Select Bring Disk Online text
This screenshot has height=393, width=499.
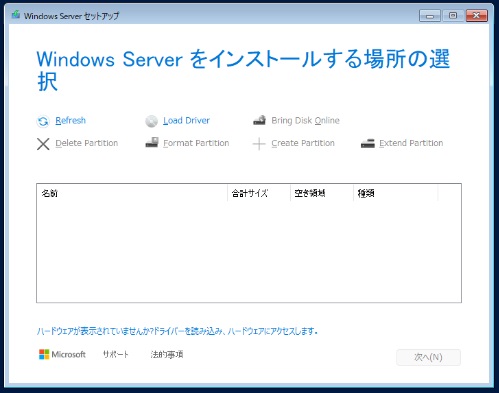point(305,120)
